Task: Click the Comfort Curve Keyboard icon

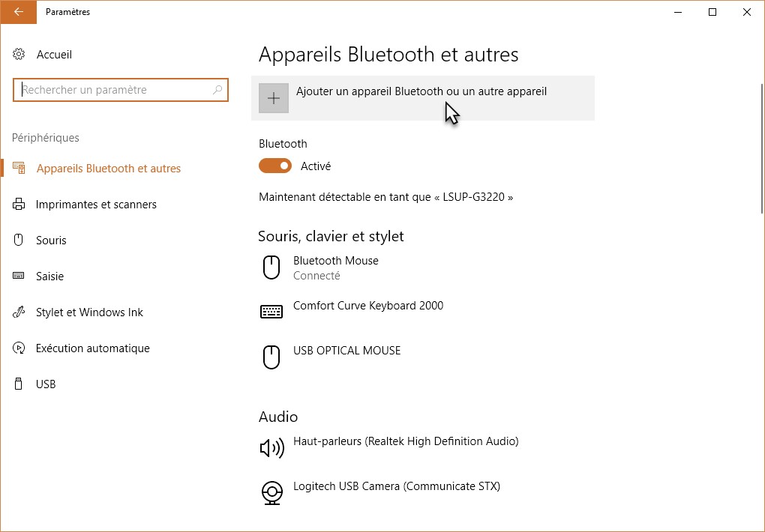Action: click(x=271, y=312)
